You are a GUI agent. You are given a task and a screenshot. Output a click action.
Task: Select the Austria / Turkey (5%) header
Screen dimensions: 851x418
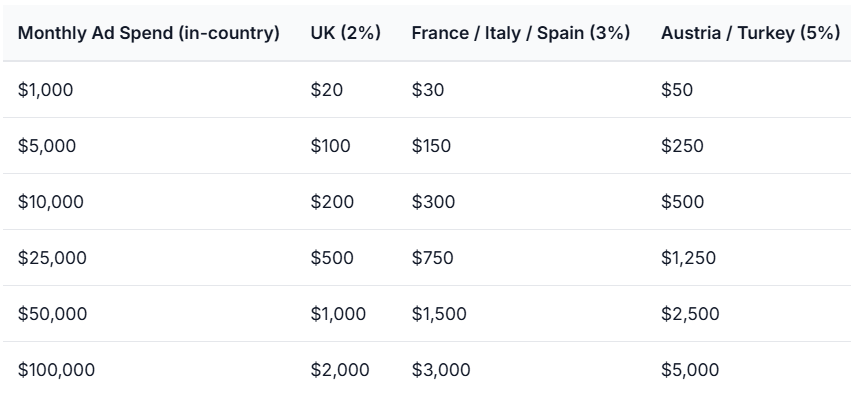pyautogui.click(x=750, y=33)
